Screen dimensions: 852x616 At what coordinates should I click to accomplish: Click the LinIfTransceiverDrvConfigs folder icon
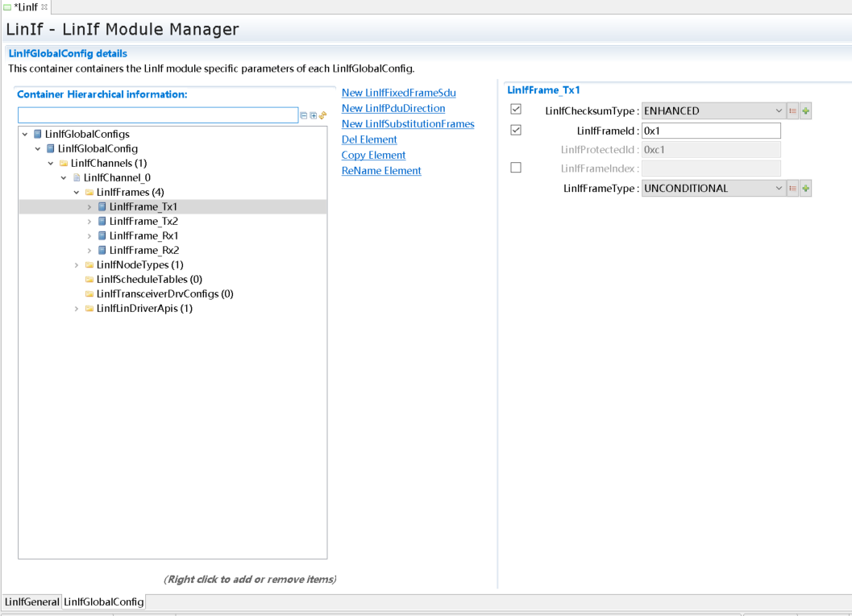(x=89, y=294)
